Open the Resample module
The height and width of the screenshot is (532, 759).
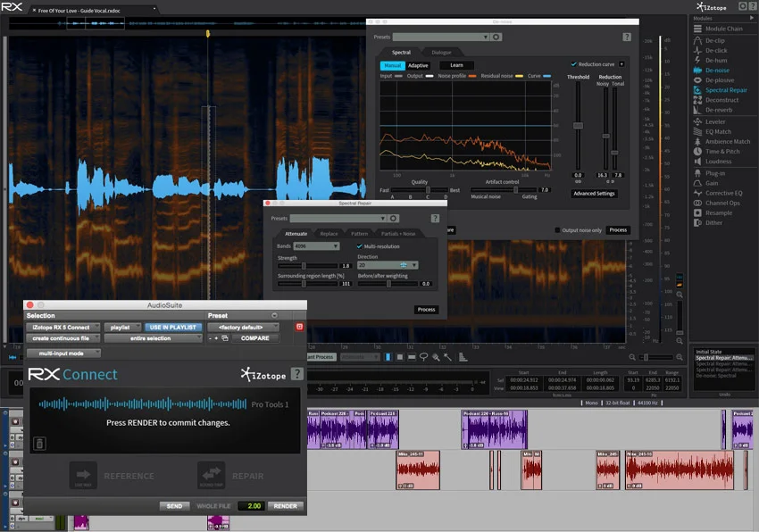(x=718, y=213)
